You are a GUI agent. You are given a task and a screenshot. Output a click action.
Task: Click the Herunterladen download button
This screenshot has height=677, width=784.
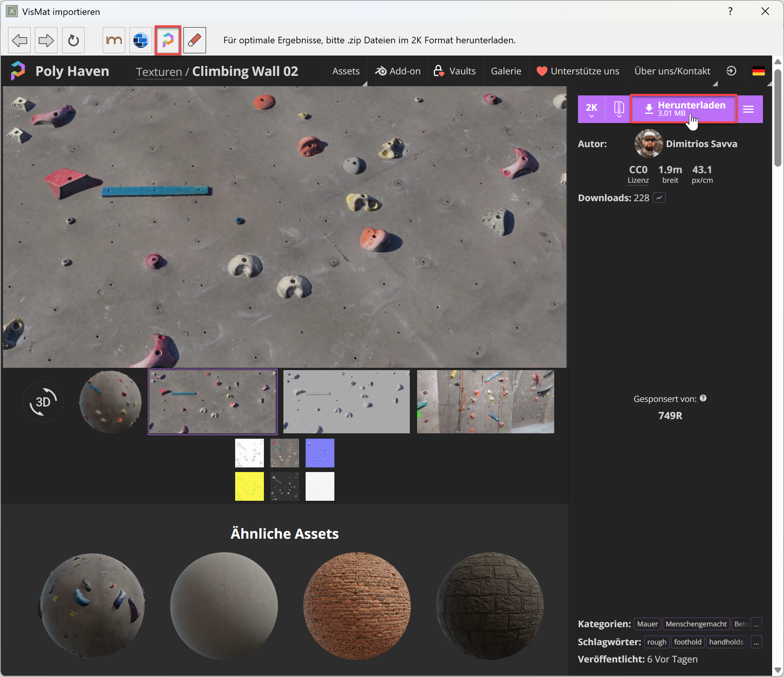684,109
